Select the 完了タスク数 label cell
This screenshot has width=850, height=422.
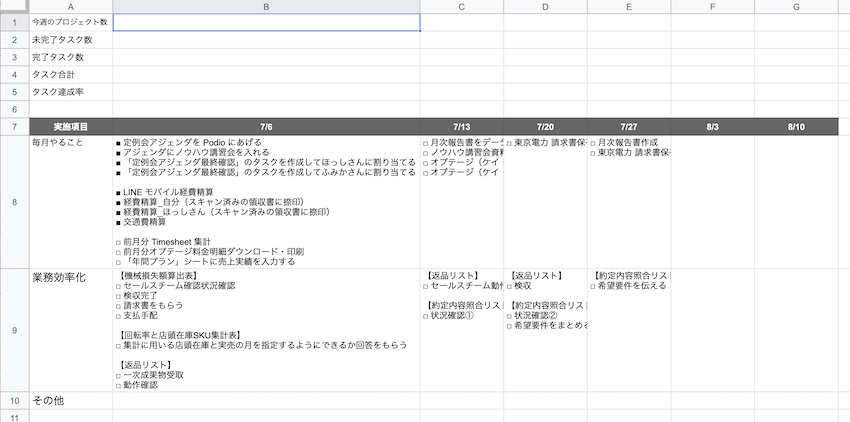[x=70, y=57]
